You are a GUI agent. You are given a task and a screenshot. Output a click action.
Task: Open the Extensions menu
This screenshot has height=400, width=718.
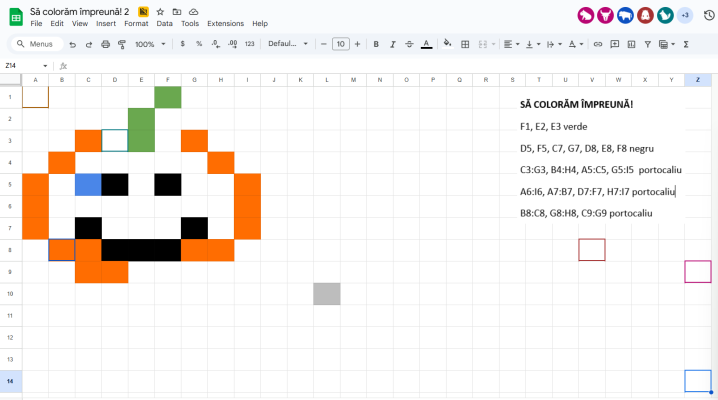point(225,23)
